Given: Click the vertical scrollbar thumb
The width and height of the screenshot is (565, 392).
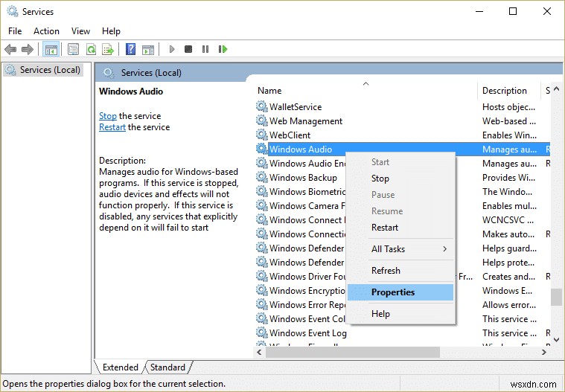Looking at the screenshot, I should [556, 297].
